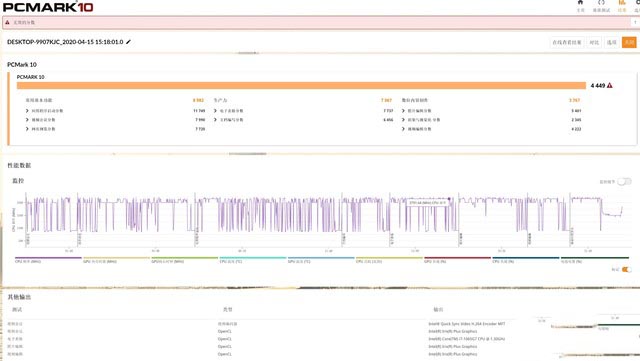Select the navy CPU load legend
Screen dimensions: 640x361
coord(526,260)
